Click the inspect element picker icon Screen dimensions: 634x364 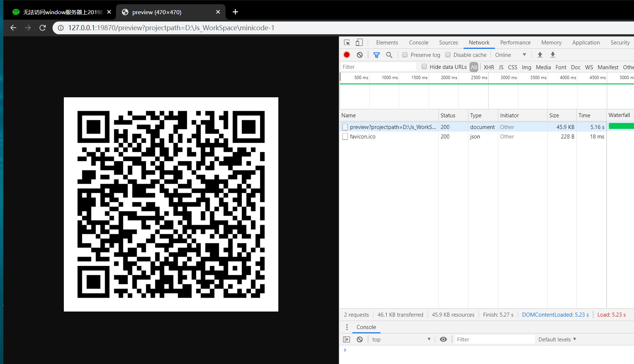[347, 43]
